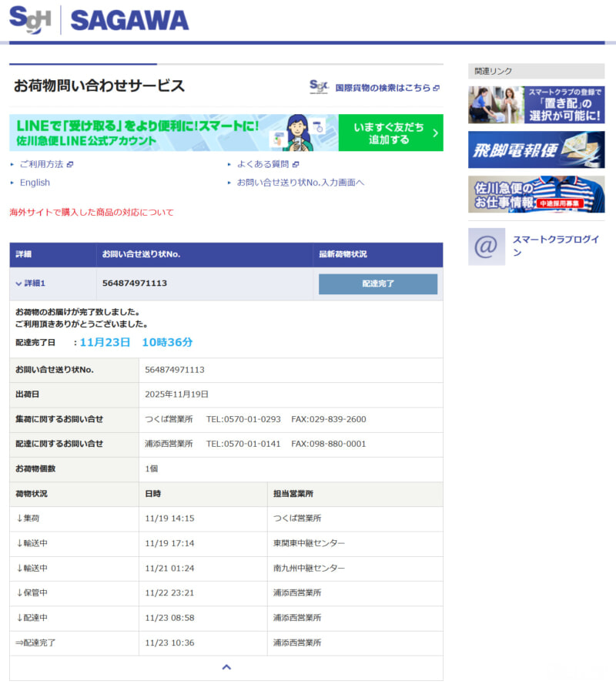Click the 11/19 17:14 timestamp
The image size is (616, 688).
(169, 544)
